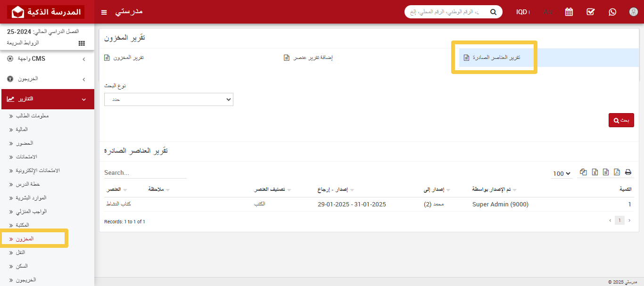
Task: Open the quick links grid icon
Action: 82,43
